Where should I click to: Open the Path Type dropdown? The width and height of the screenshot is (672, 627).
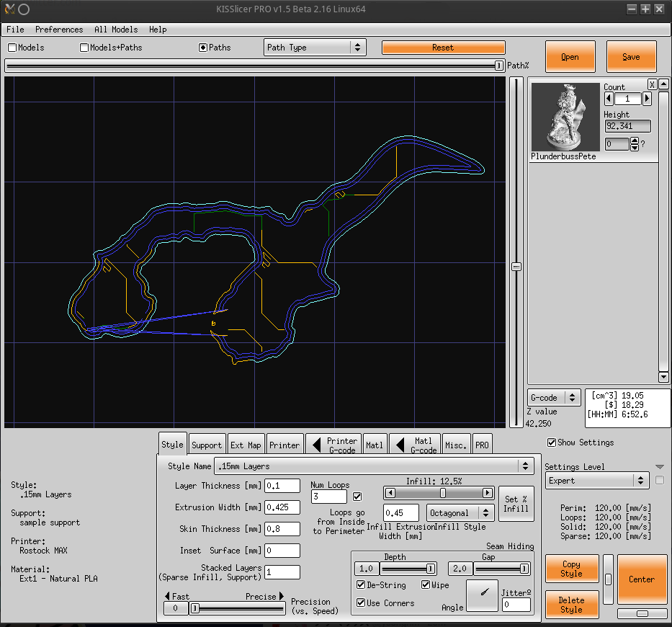(x=315, y=48)
